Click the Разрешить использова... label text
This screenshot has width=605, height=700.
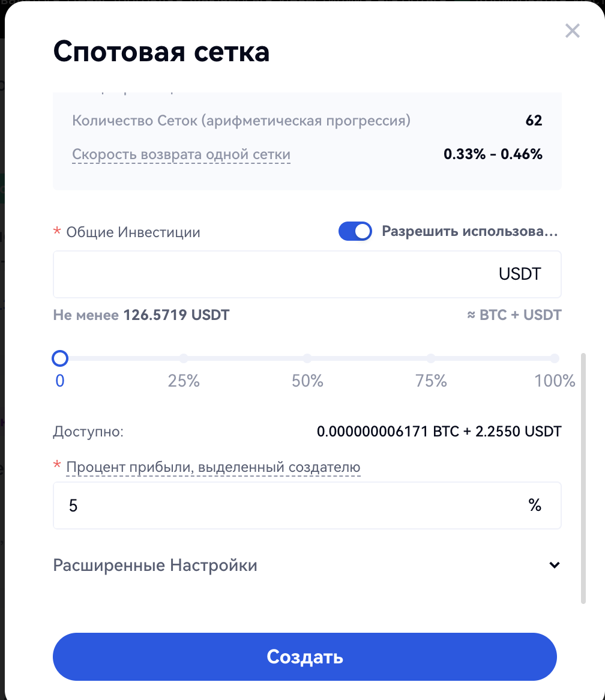click(x=470, y=231)
